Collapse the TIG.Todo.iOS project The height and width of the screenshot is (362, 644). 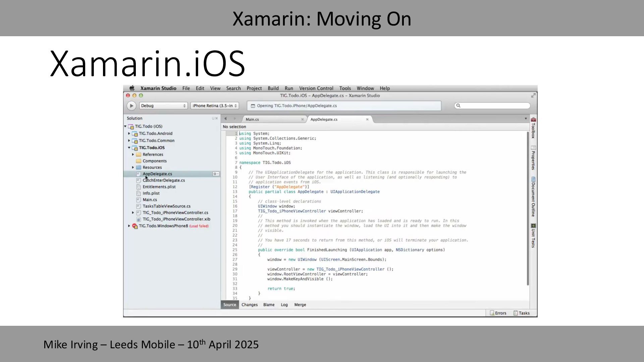point(129,147)
